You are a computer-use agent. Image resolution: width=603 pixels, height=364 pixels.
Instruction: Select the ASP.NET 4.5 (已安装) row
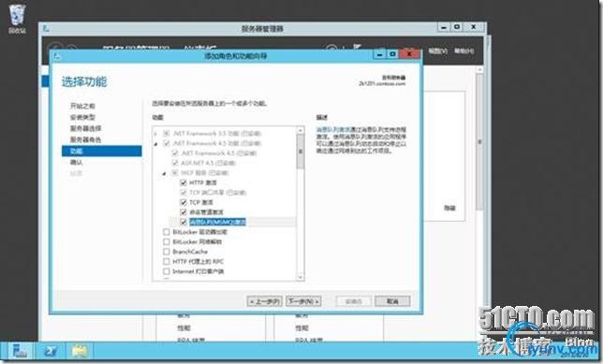[208, 164]
